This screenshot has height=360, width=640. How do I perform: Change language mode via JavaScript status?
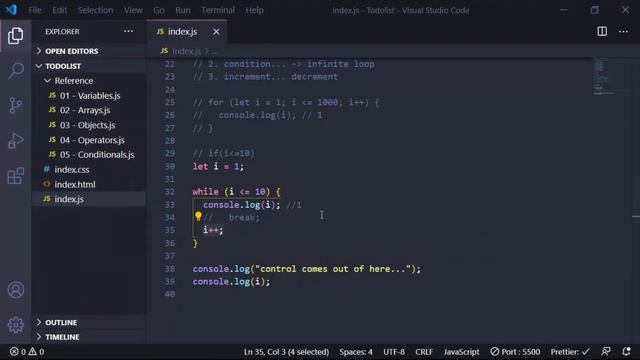(461, 351)
